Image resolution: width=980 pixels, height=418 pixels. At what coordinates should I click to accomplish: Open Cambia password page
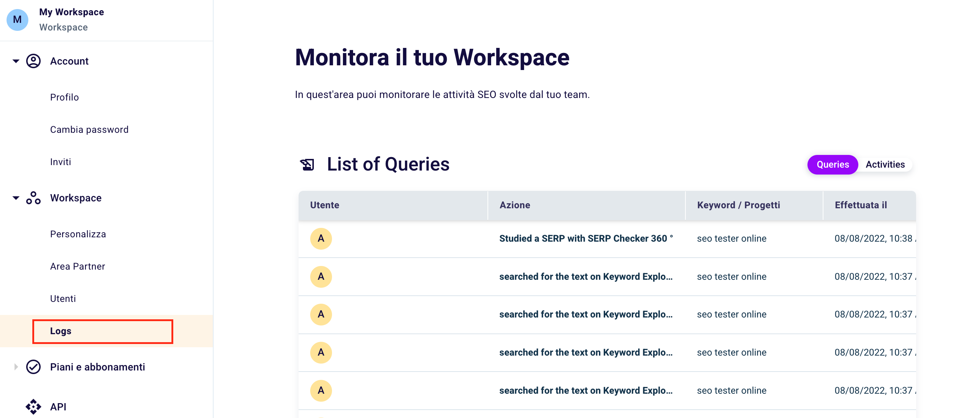click(x=89, y=130)
